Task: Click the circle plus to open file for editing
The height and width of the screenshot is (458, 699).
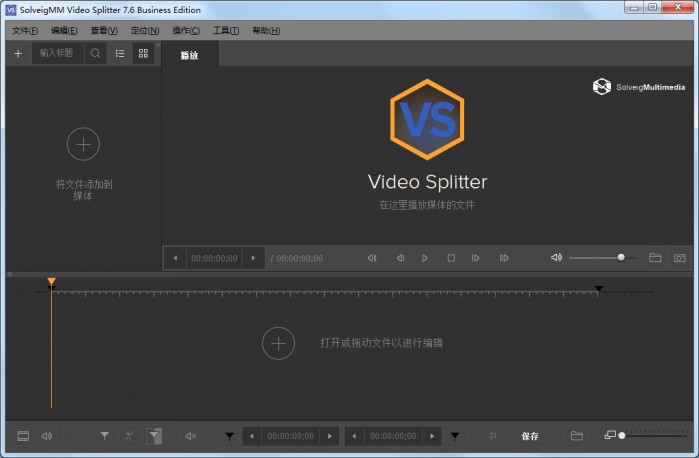Action: point(278,343)
